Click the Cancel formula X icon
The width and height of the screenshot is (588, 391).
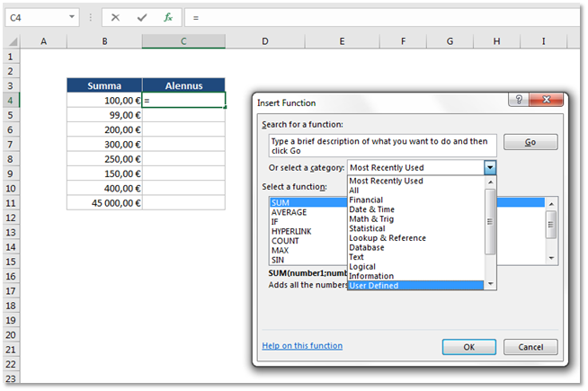point(116,17)
